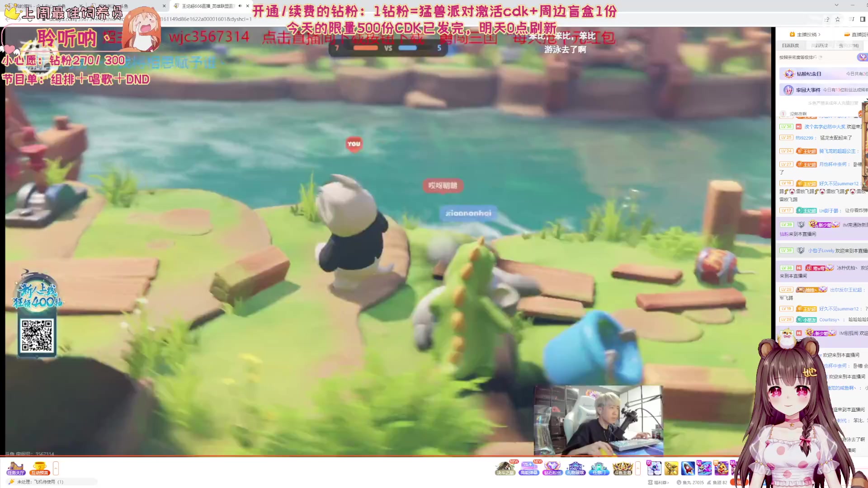Image resolution: width=868 pixels, height=488 pixels.
Task: Open the 斗鱼至尊 crown icon
Action: tap(623, 468)
